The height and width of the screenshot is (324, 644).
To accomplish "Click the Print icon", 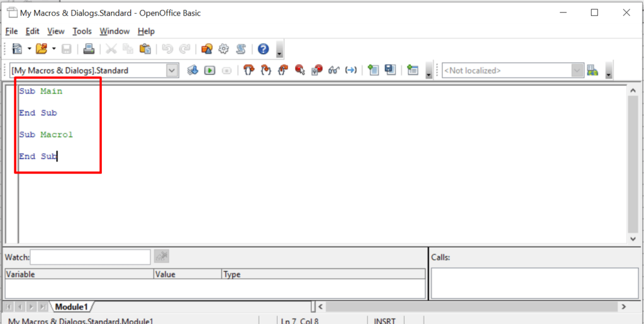I will (89, 49).
